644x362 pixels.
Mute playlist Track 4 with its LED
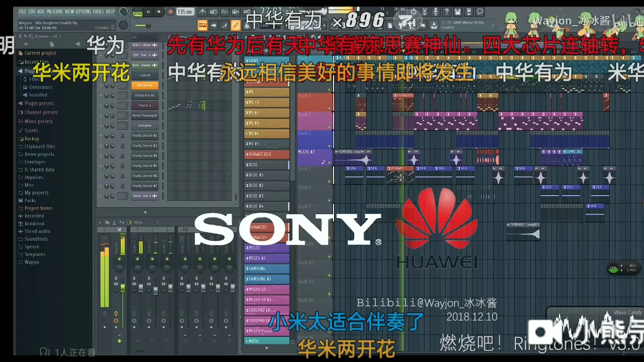(329, 127)
